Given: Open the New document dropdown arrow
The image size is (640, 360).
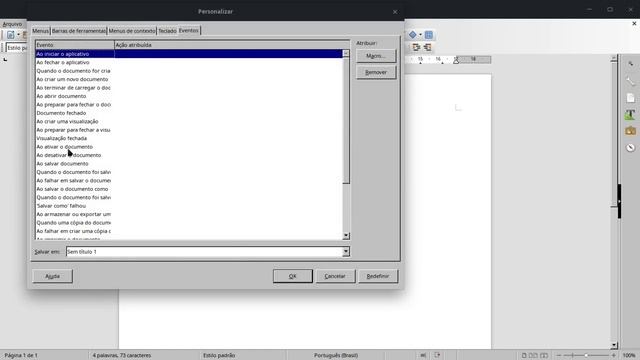Looking at the screenshot, I should click(18, 35).
